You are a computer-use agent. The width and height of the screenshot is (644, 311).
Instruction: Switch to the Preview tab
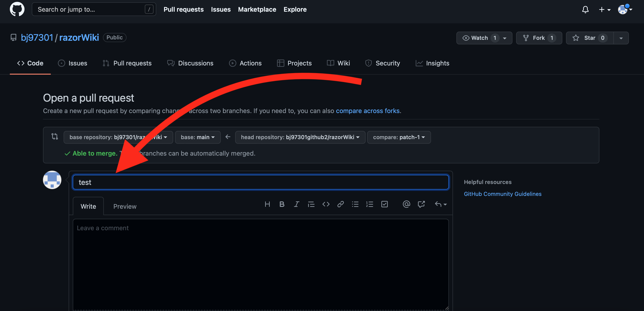[125, 206]
